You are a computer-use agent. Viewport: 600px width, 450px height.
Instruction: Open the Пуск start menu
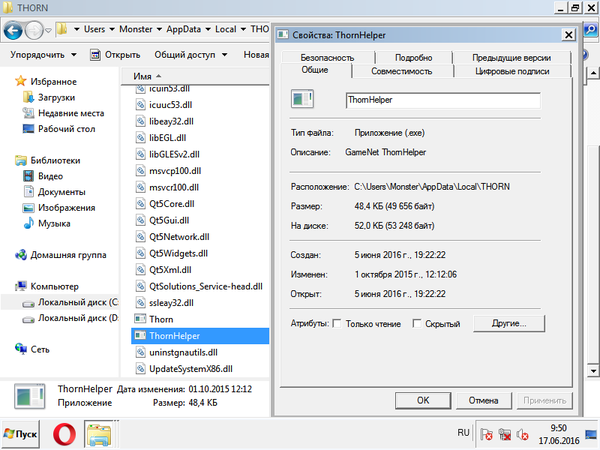point(20,434)
